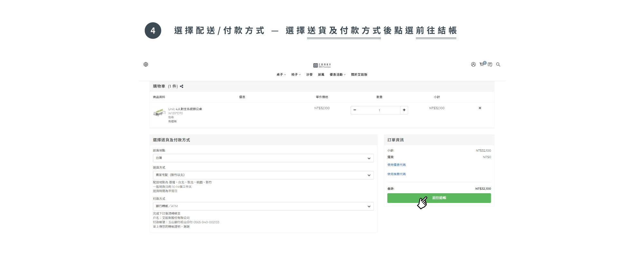
Task: Click the 使用優惠代碼 link
Action: (x=396, y=165)
